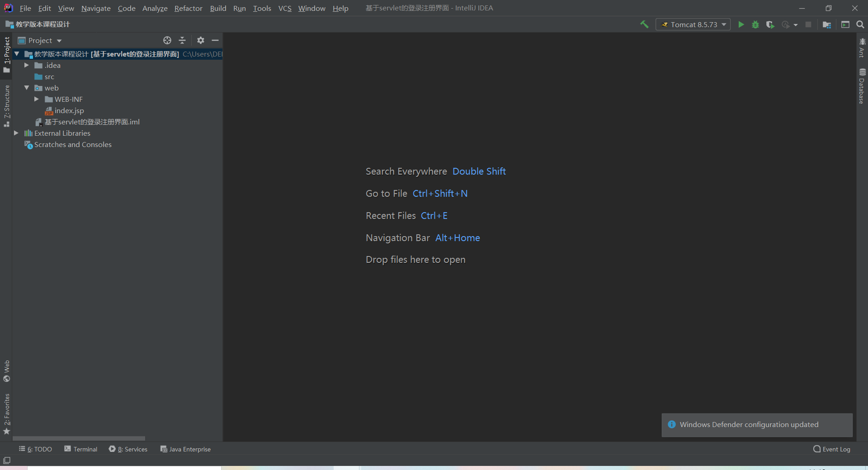
Task: Open the Refactor menu
Action: pos(189,8)
